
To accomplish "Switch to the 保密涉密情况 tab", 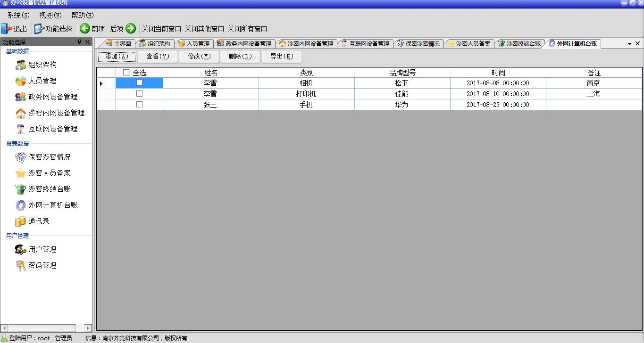I will coord(418,44).
